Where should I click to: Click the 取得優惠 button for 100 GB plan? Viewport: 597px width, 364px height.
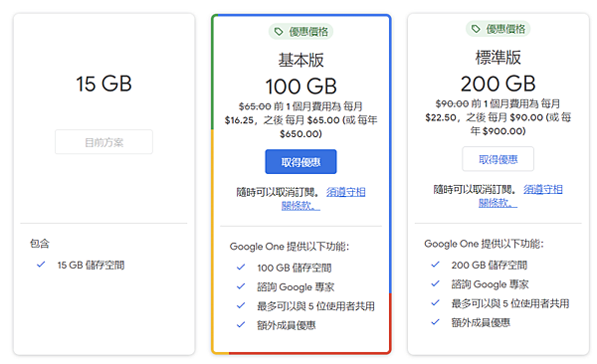[x=300, y=162]
